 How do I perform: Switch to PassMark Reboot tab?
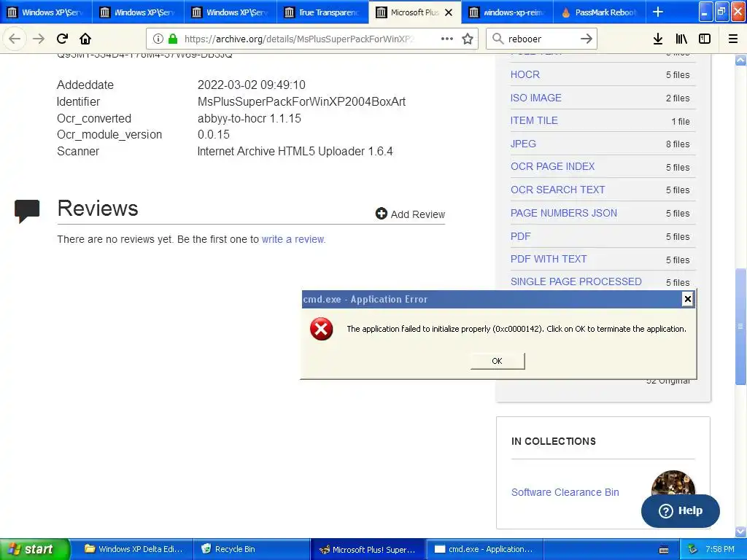point(600,12)
